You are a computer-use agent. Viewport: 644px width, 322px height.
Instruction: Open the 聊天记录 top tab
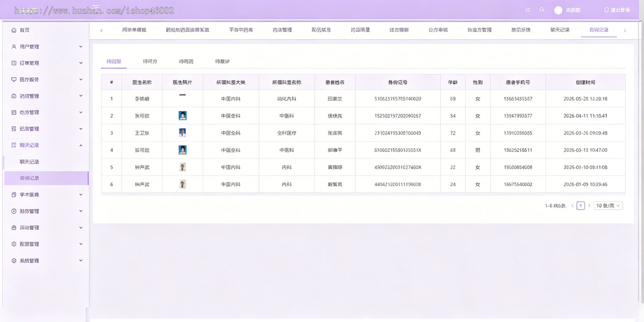tap(560, 30)
